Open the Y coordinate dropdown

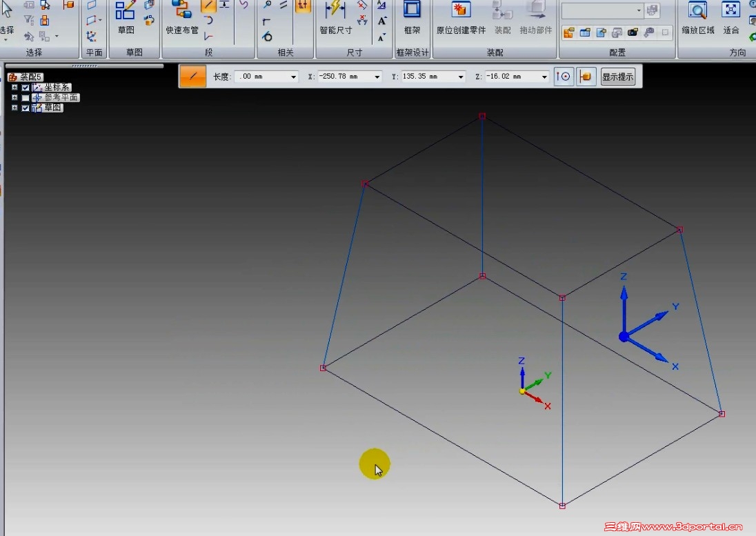click(x=461, y=77)
